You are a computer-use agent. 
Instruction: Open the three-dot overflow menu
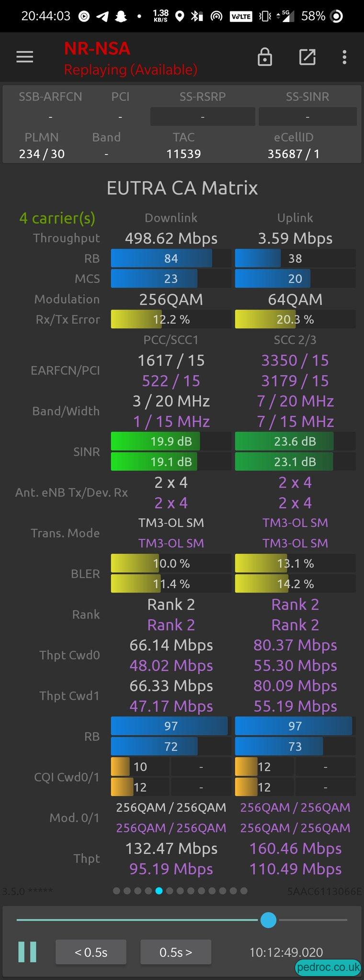(344, 57)
